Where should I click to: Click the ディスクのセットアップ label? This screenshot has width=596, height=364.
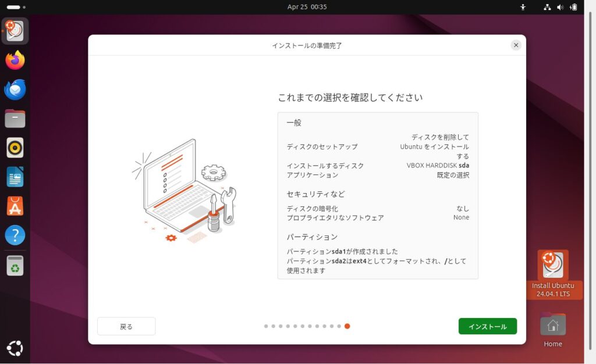(322, 147)
